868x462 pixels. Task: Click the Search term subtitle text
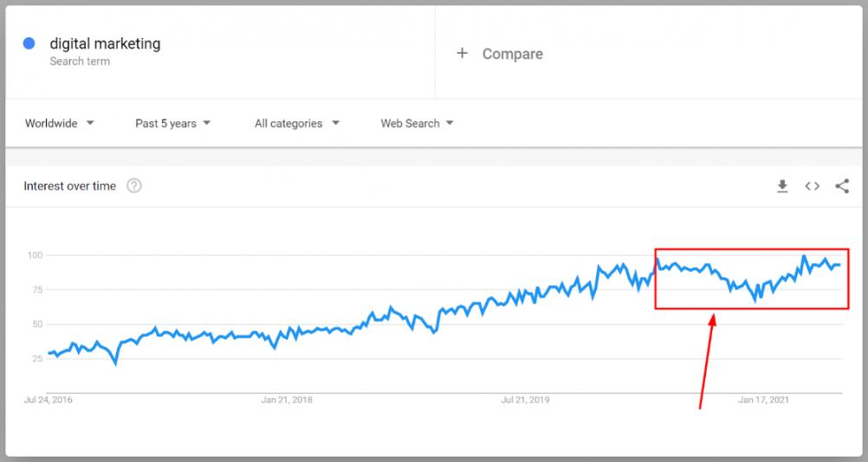[x=80, y=62]
